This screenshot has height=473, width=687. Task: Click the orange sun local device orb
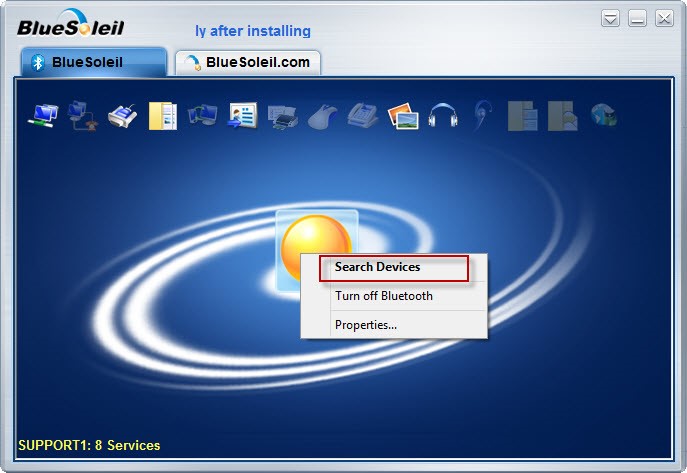point(315,247)
